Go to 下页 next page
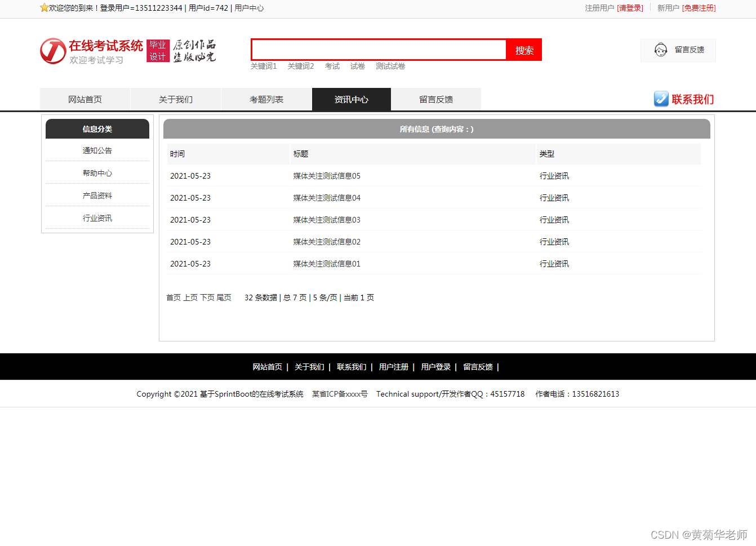Viewport: 756px width, 546px height. (207, 298)
